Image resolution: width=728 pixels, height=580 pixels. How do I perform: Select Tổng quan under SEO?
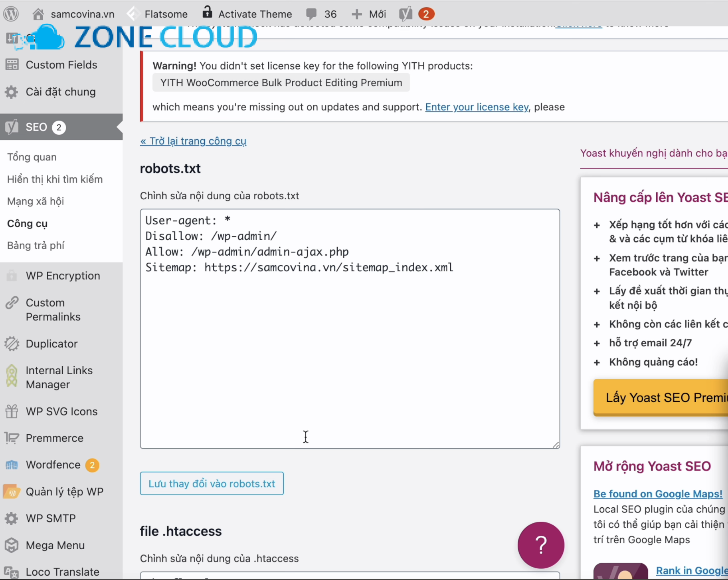pos(32,157)
